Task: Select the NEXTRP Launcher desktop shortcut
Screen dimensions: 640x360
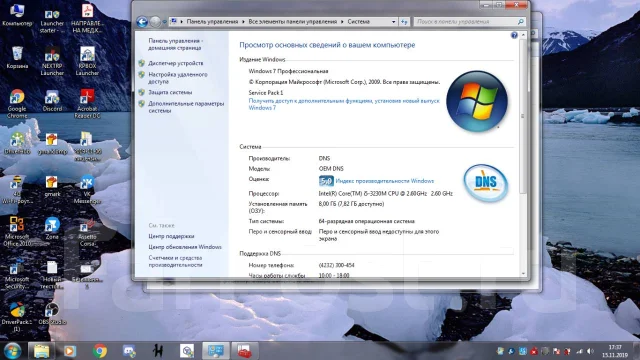Action: 52,61
